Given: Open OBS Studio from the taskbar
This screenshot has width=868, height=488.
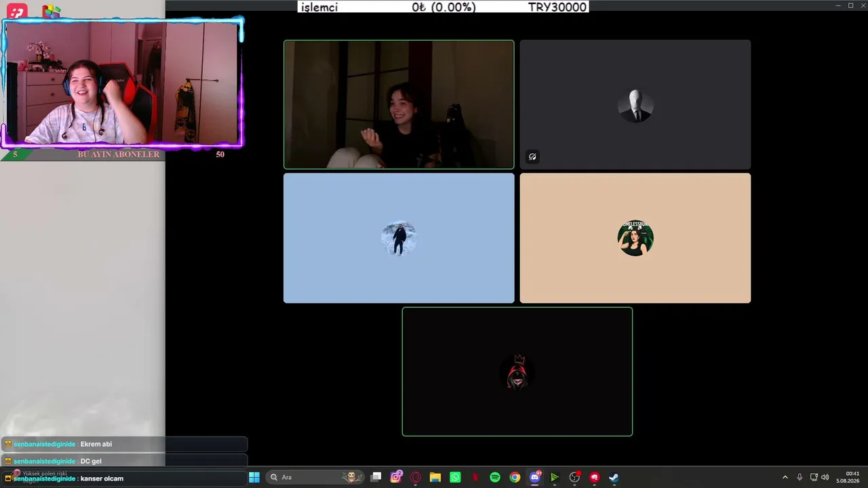Looking at the screenshot, I should pyautogui.click(x=574, y=477).
